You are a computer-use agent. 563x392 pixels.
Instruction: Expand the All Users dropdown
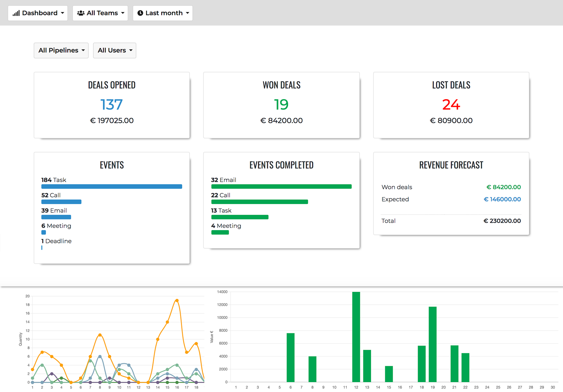114,50
